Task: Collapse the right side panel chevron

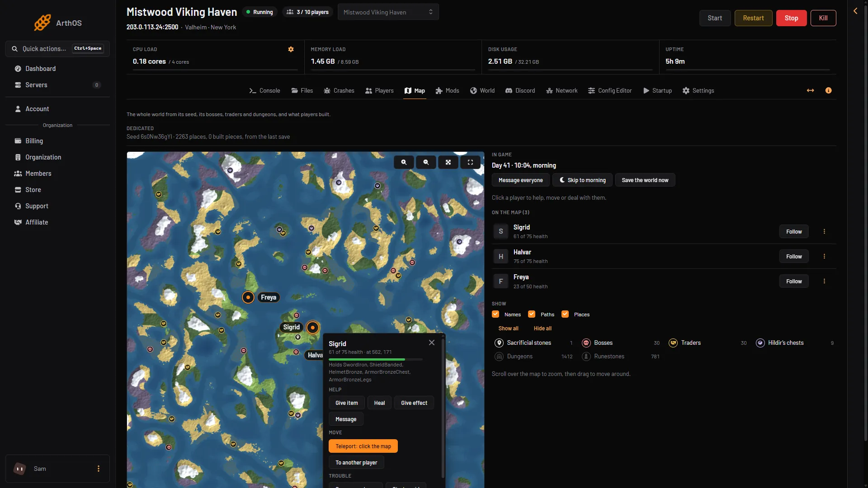Action: pos(855,11)
